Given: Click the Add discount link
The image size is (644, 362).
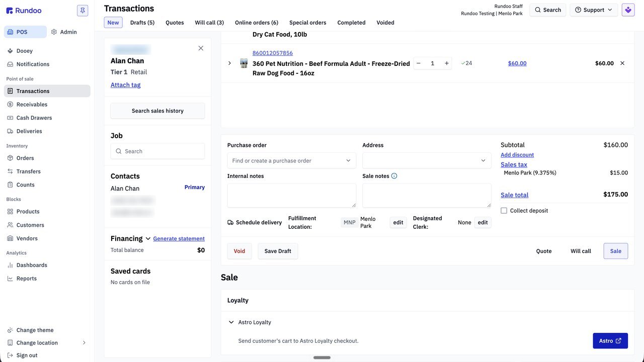Looking at the screenshot, I should (517, 155).
